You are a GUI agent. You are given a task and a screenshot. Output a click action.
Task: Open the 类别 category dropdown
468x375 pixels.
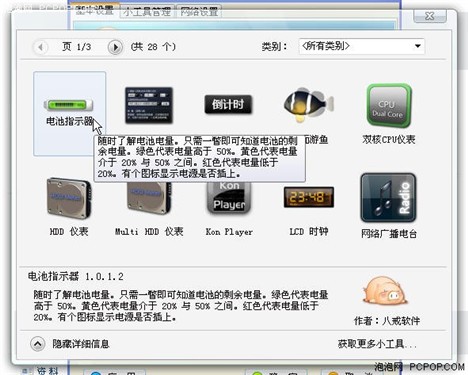pyautogui.click(x=362, y=46)
